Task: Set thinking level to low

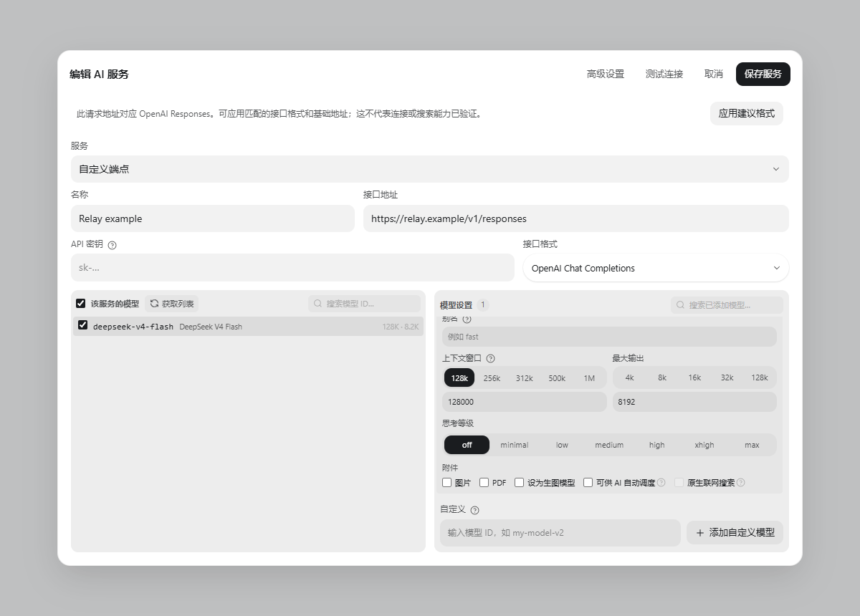Action: click(562, 445)
